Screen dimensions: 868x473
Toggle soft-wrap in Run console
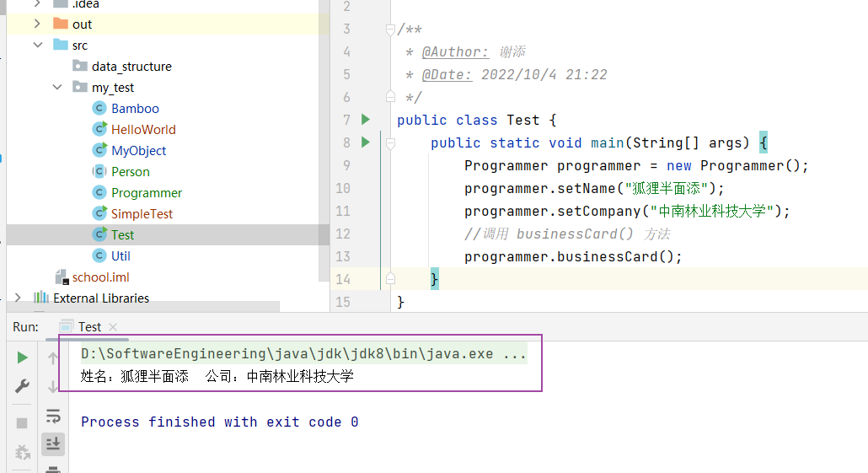53,416
